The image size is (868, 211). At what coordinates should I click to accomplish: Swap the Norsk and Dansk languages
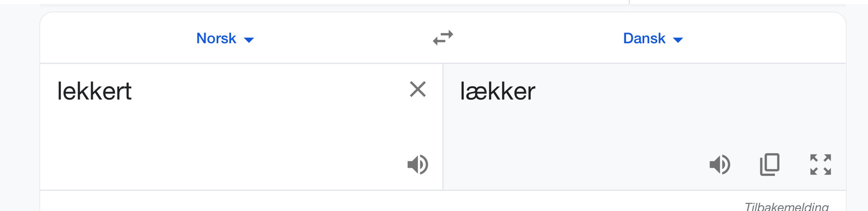pos(443,38)
